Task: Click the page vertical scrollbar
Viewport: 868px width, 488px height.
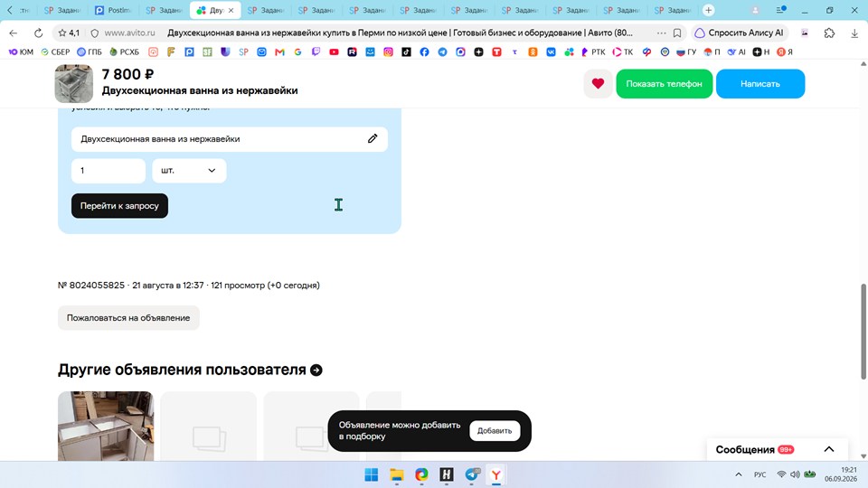Action: click(863, 331)
